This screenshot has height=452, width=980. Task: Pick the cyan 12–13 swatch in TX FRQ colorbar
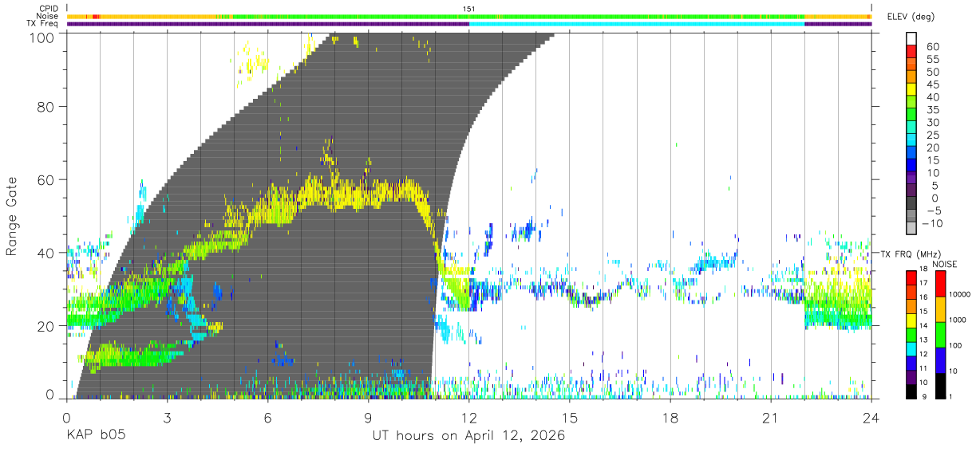pos(911,348)
